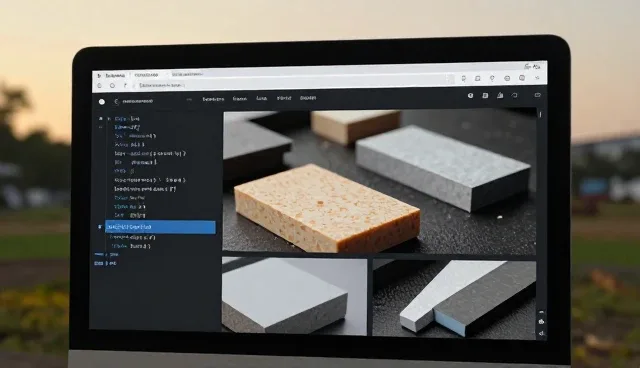Click the square document icon in the app's right toolbar

point(485,95)
